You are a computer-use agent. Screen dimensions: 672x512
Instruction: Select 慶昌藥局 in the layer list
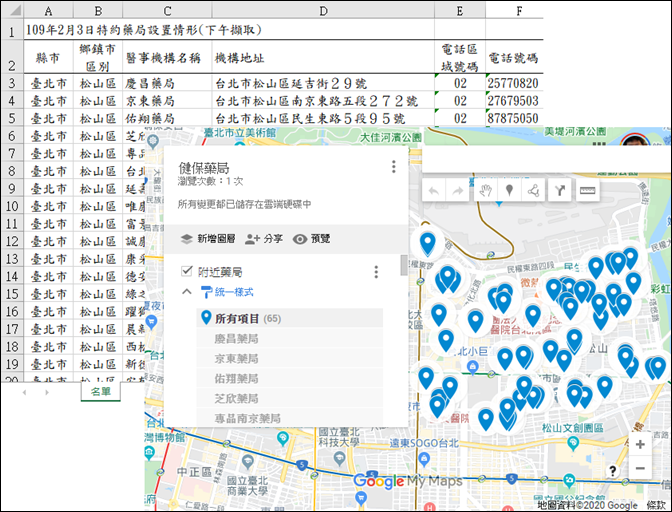(x=290, y=338)
